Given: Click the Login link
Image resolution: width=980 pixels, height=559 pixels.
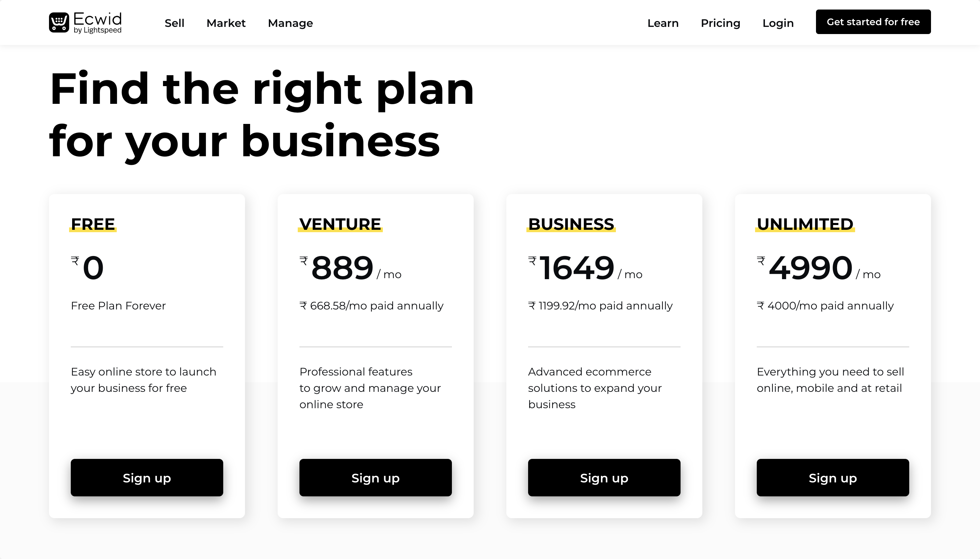Looking at the screenshot, I should point(778,23).
